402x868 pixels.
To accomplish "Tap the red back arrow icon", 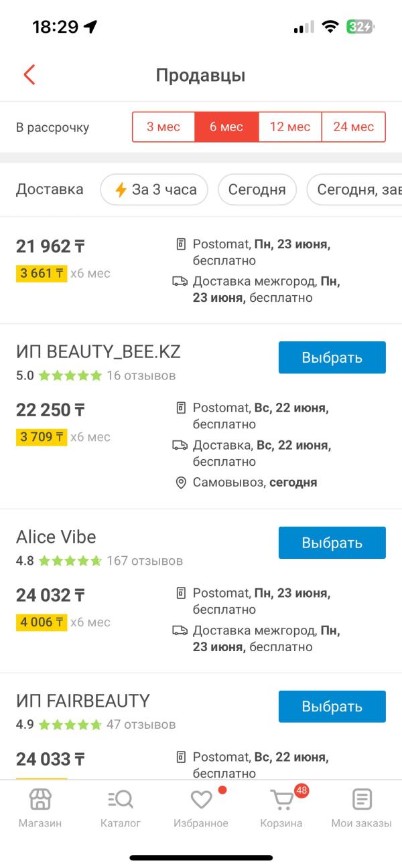I will point(29,75).
